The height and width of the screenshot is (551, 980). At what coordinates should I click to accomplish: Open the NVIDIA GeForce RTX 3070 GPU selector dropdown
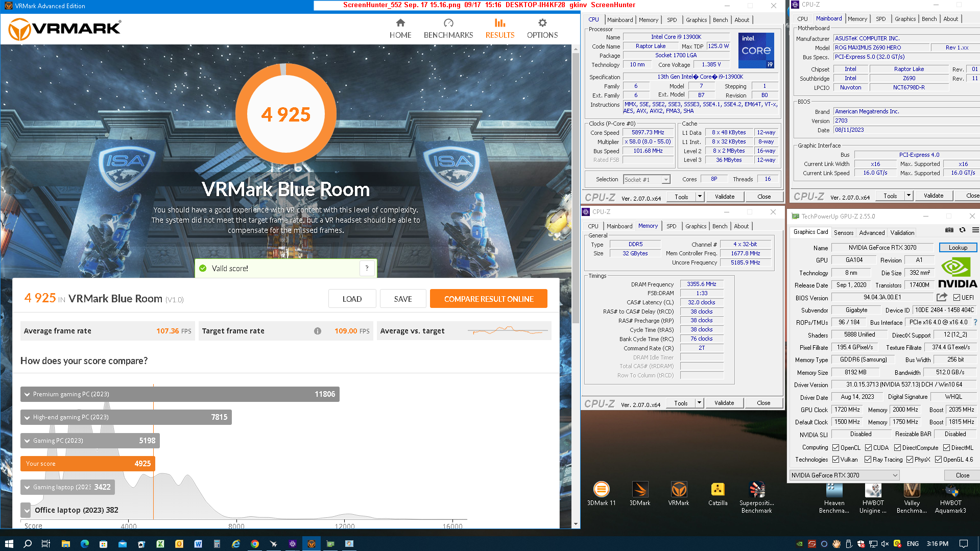pyautogui.click(x=844, y=475)
